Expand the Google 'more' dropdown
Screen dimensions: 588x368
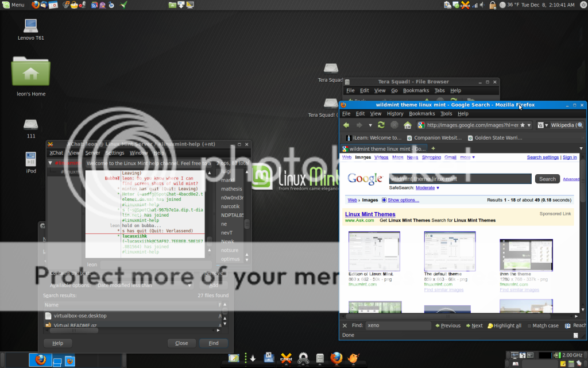(467, 158)
